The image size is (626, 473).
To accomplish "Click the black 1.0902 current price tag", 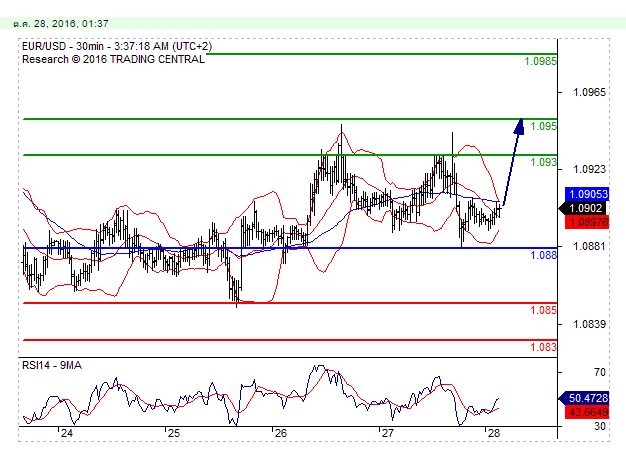I will [x=583, y=208].
